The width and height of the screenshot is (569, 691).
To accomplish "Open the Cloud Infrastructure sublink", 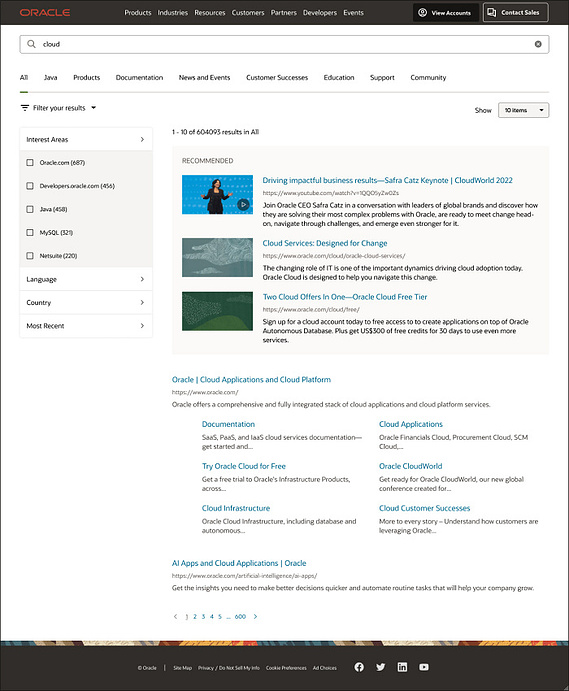I will pyautogui.click(x=236, y=508).
